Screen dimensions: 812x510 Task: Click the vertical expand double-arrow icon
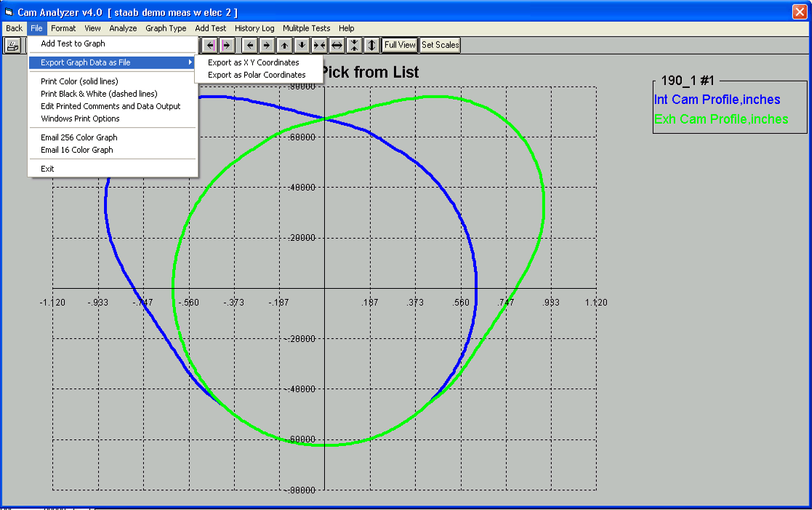point(371,45)
